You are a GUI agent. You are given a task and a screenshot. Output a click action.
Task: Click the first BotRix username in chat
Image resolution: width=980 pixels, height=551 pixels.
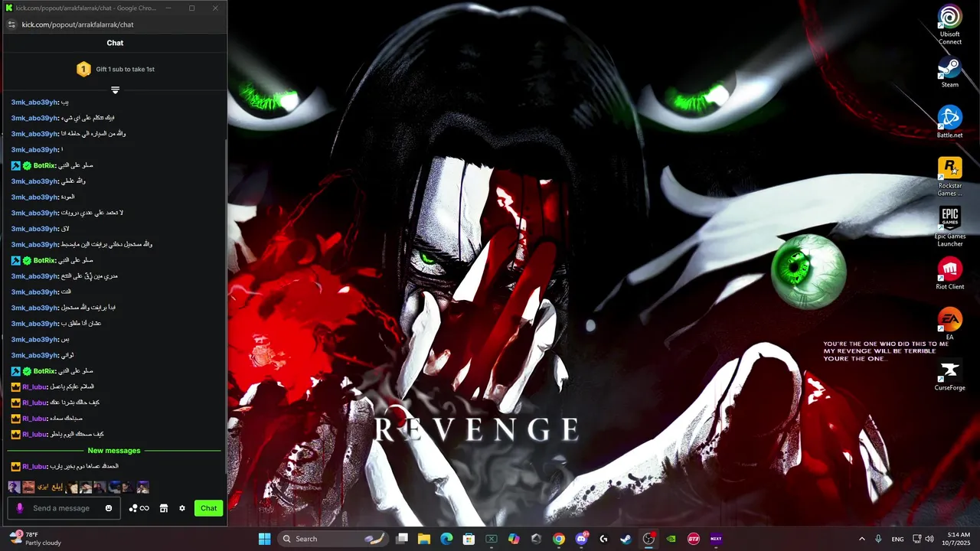[x=44, y=165]
